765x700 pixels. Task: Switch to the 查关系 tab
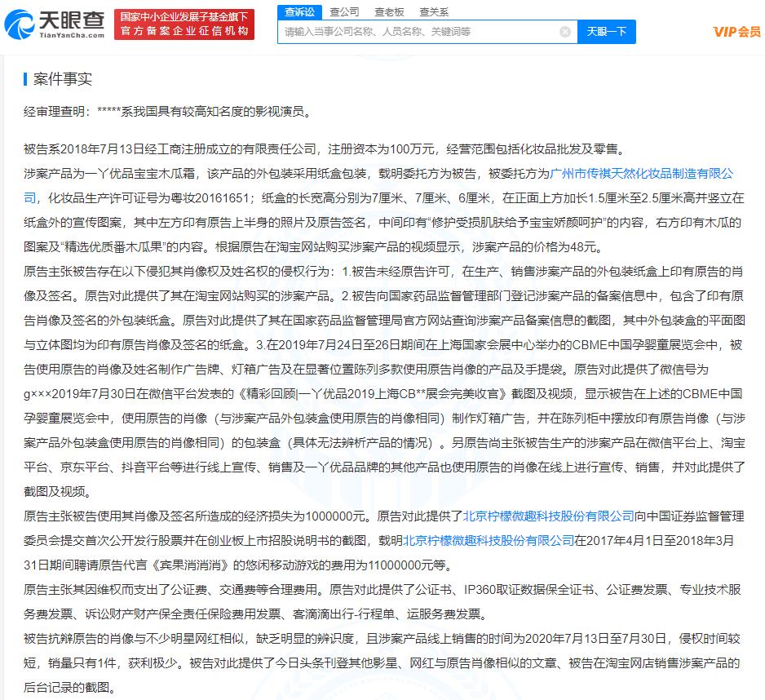tap(434, 11)
